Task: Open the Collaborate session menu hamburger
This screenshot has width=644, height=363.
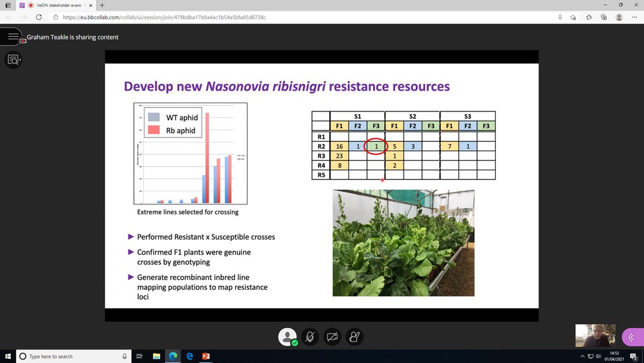Action: 13,37
